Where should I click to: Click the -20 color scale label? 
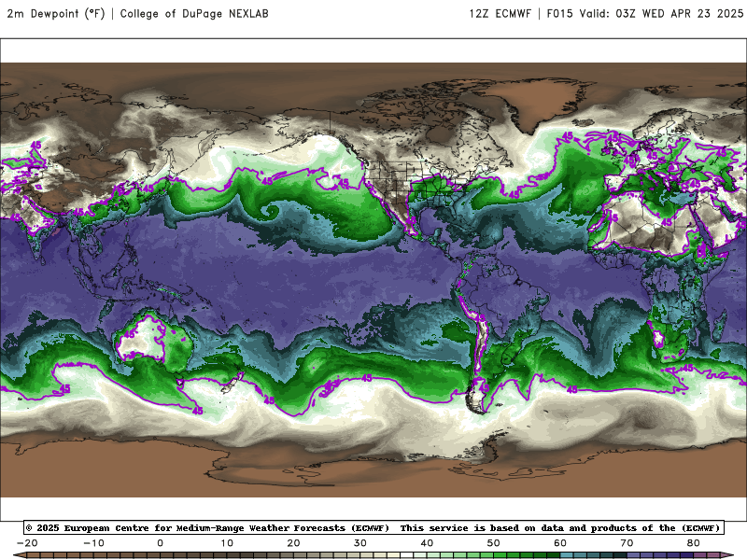coord(27,543)
